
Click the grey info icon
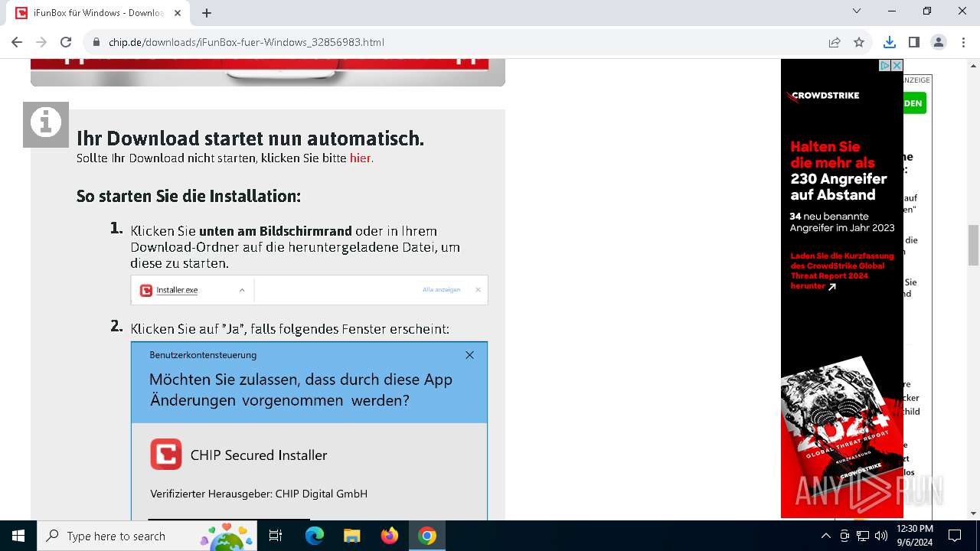[46, 124]
